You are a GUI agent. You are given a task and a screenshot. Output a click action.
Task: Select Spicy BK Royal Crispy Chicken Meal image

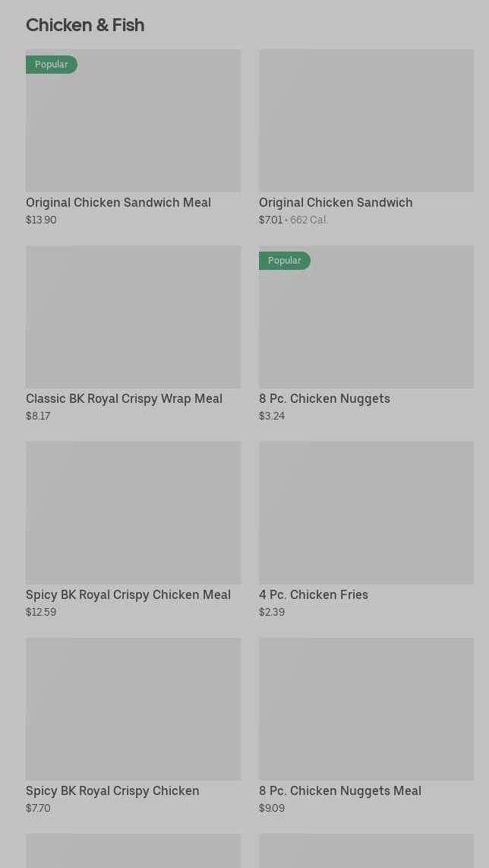click(x=133, y=513)
